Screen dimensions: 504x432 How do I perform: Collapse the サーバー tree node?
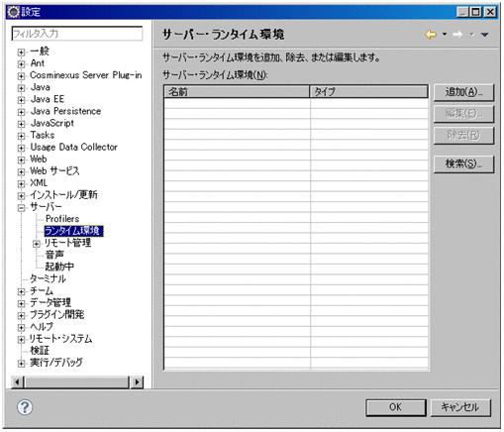coord(21,208)
